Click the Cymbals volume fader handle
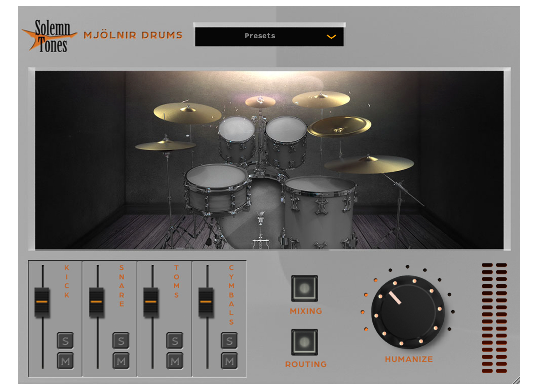This screenshot has width=538, height=392. coord(206,302)
